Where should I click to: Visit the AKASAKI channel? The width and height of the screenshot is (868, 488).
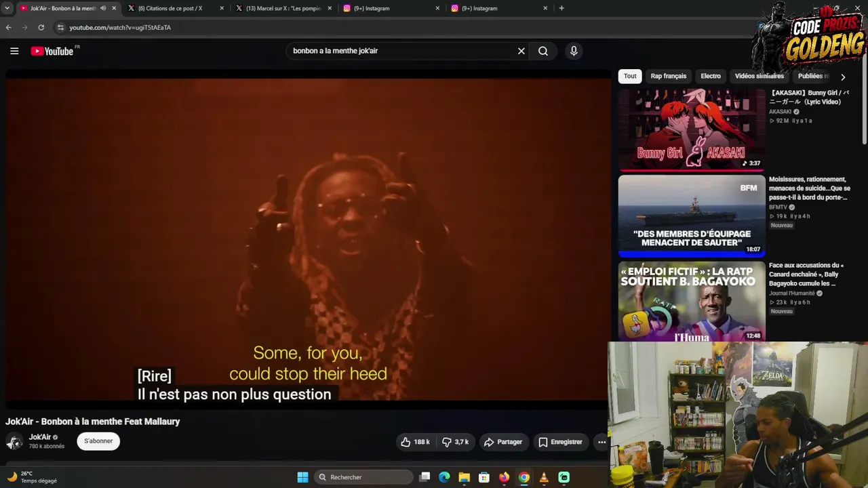point(780,112)
